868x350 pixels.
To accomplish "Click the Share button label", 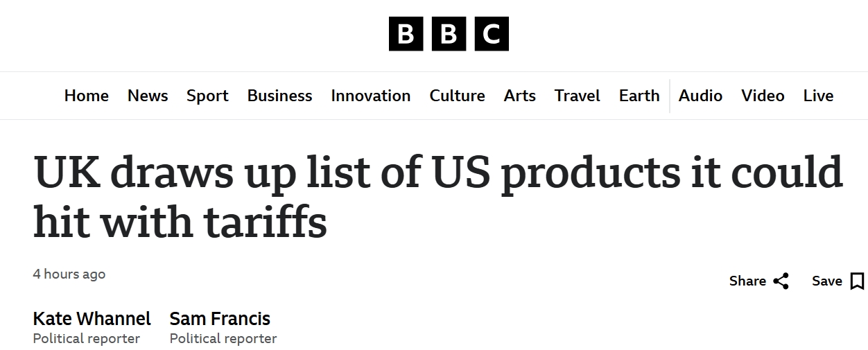I will pos(747,281).
